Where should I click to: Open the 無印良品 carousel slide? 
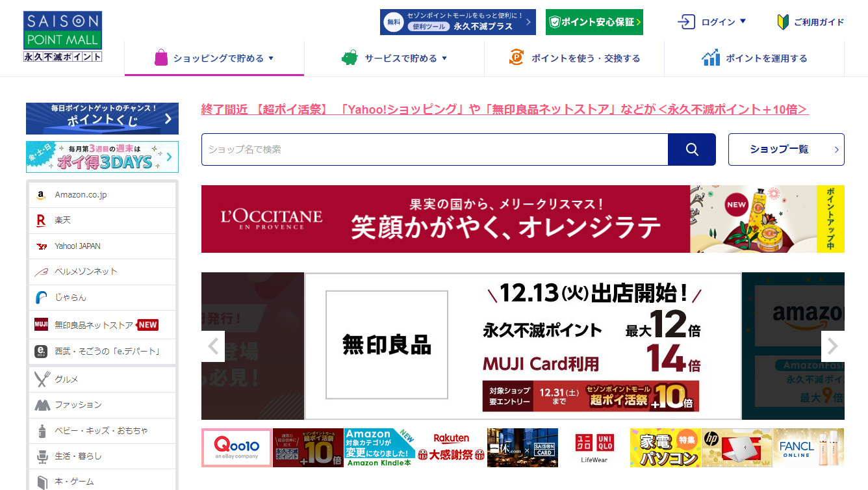523,346
